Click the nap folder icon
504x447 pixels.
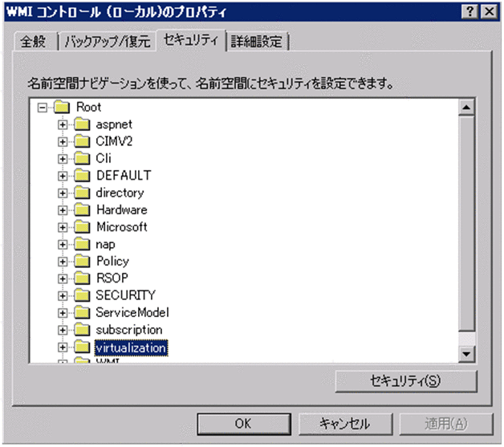pos(82,244)
